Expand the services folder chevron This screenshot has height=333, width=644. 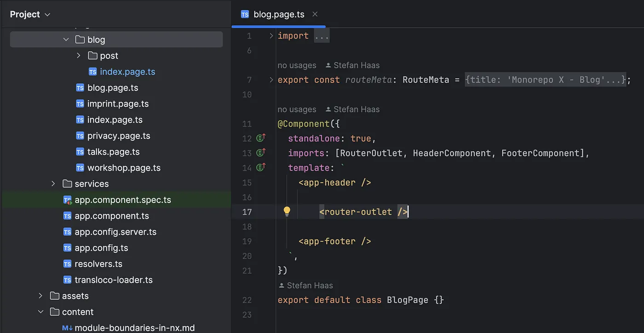(53, 184)
